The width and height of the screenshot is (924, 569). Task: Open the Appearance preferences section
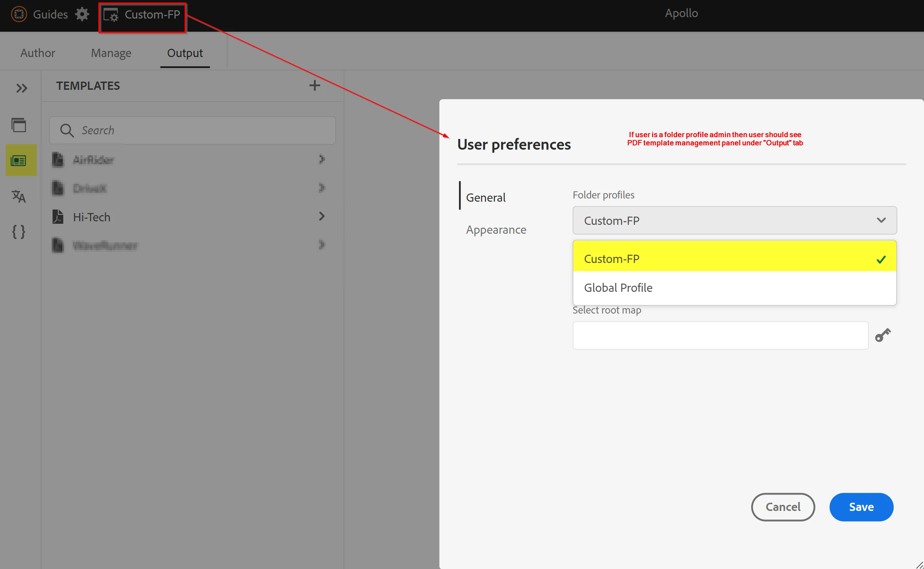click(496, 229)
